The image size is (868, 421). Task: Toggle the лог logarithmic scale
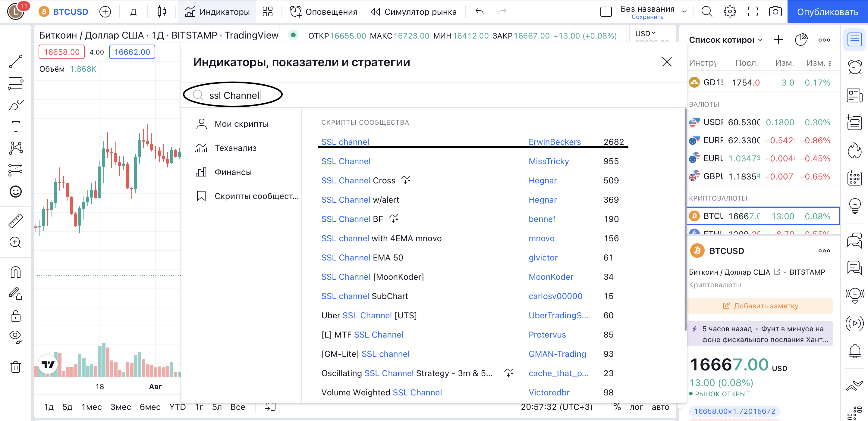coord(636,407)
